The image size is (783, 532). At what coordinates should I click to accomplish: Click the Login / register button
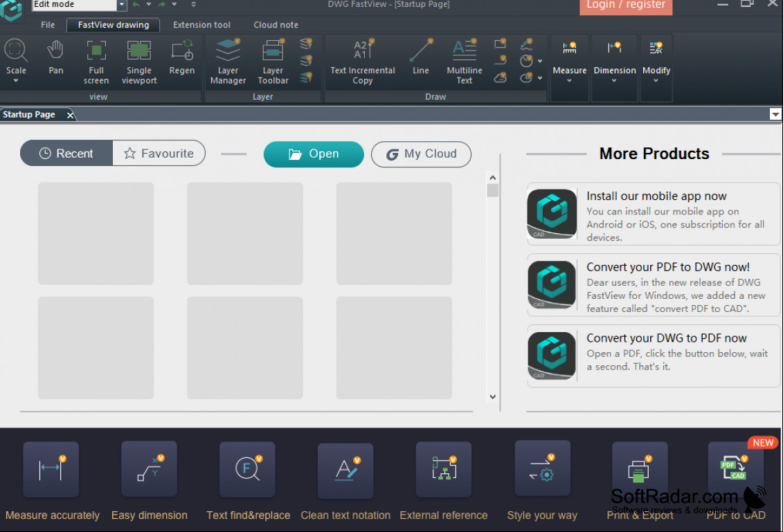[625, 6]
